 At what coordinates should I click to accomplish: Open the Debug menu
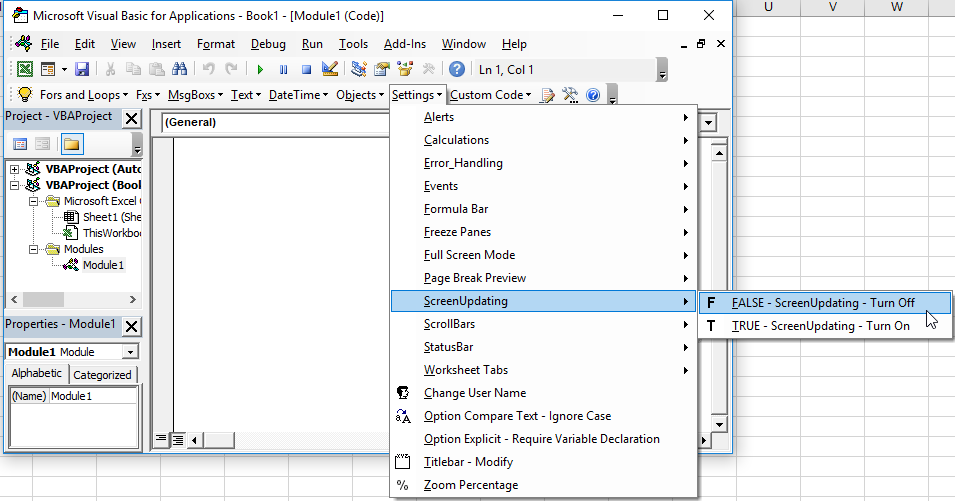(x=268, y=44)
